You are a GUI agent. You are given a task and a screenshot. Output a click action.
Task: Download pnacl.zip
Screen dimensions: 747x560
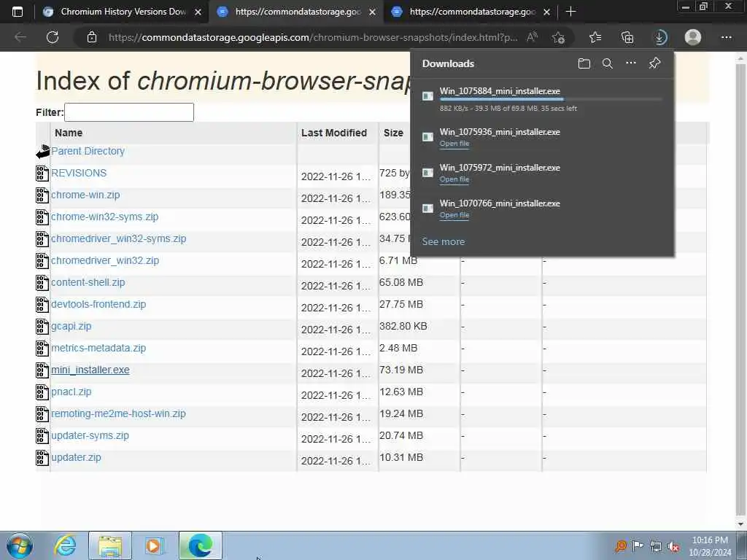coord(71,392)
